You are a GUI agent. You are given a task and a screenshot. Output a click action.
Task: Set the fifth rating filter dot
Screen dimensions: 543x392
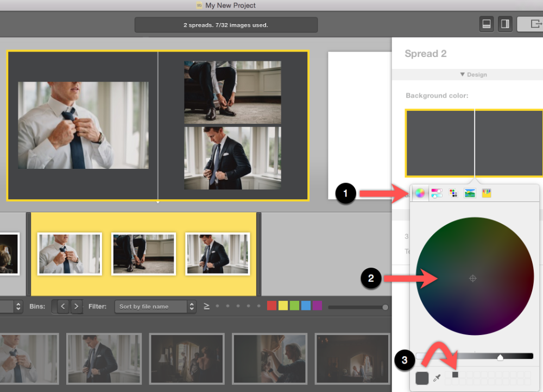tap(258, 306)
